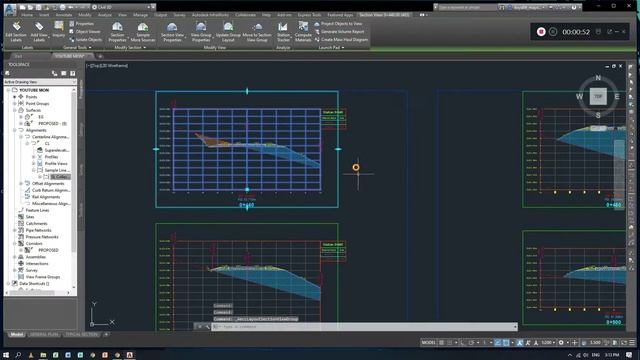Select the Feature Lines tree item
This screenshot has width=640, height=360.
tap(37, 210)
